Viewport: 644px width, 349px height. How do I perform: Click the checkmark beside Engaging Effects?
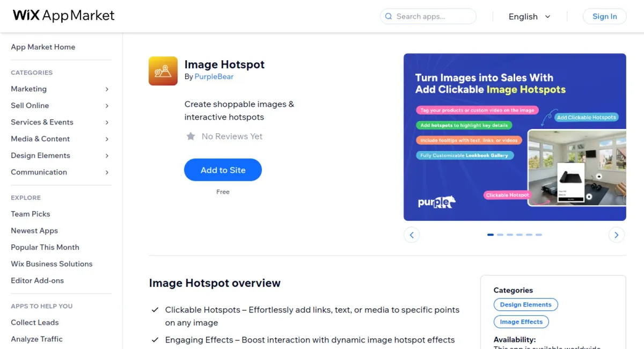point(155,340)
